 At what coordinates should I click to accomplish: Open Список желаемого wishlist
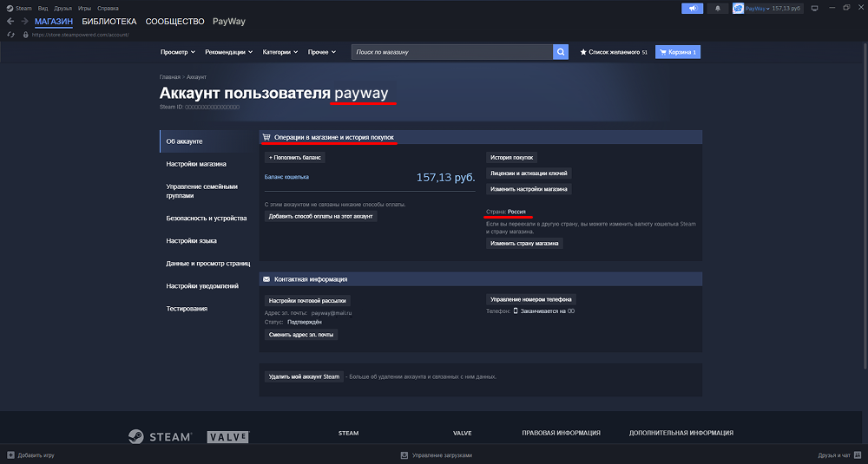click(614, 52)
